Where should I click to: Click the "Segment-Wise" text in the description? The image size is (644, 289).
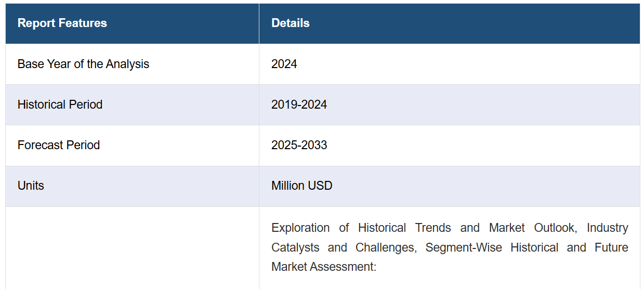tap(464, 247)
